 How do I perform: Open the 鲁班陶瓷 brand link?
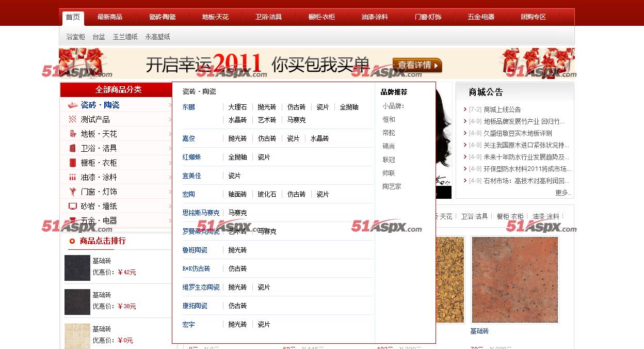[195, 250]
